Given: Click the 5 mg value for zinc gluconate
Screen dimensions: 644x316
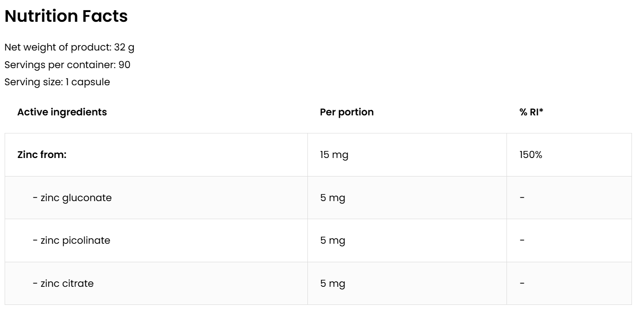Looking at the screenshot, I should click(333, 198).
